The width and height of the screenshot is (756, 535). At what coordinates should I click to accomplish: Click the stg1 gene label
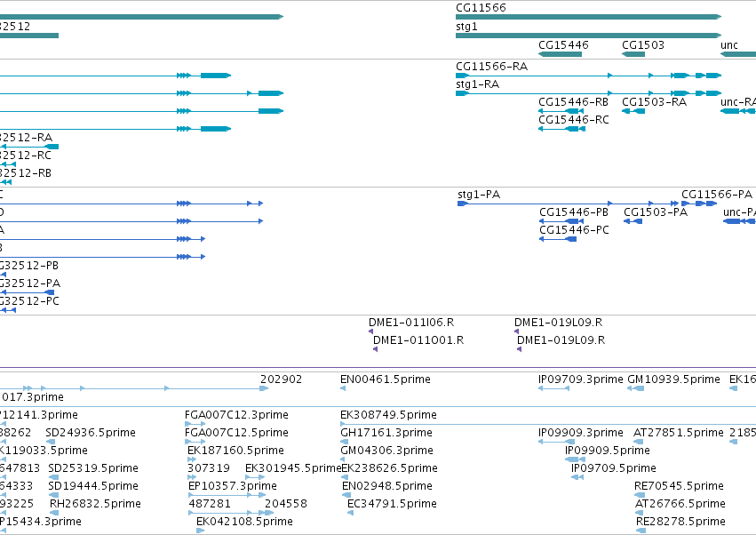466,27
